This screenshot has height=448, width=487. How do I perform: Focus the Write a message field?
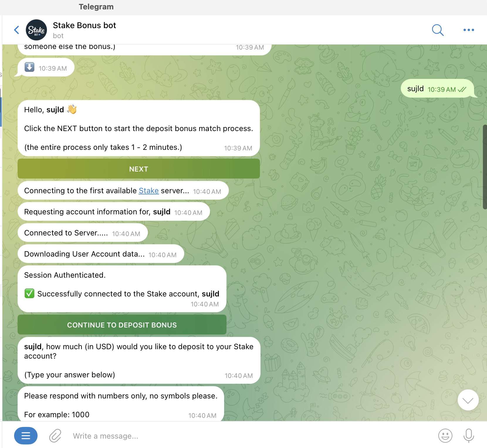click(249, 436)
